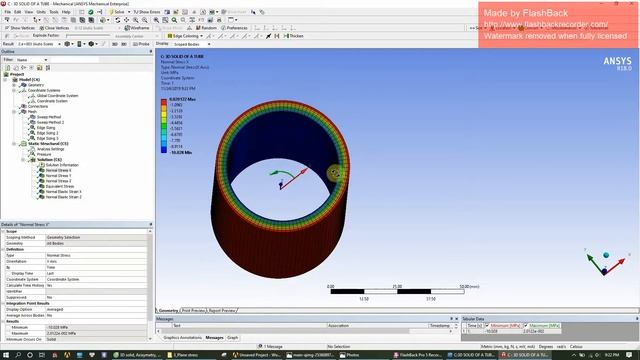Select Normal Stress Y result

58,176
